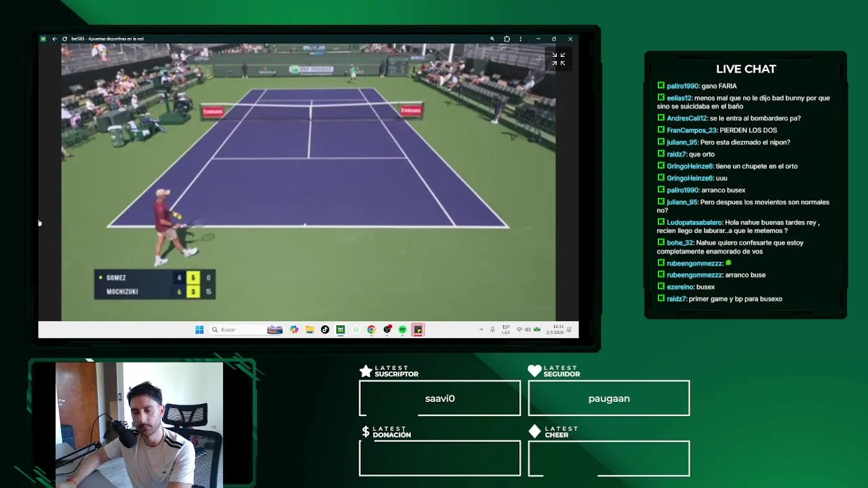Open Google Chrome from taskbar

tap(372, 329)
